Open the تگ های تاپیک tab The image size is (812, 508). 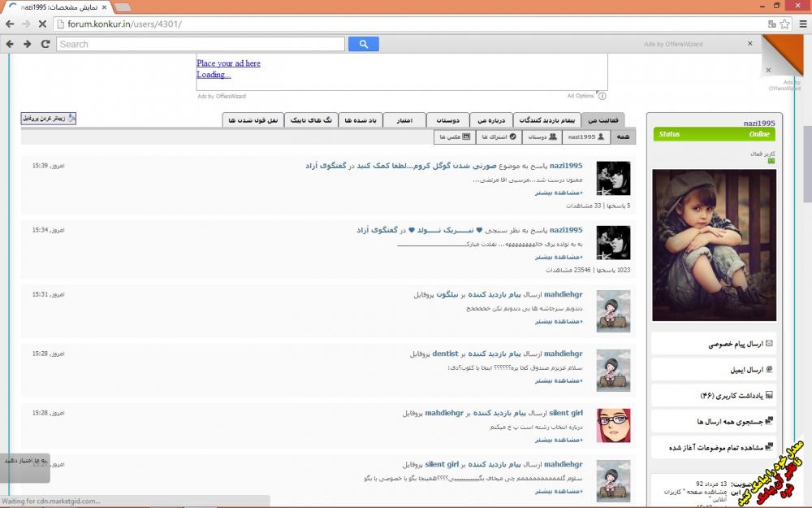311,120
